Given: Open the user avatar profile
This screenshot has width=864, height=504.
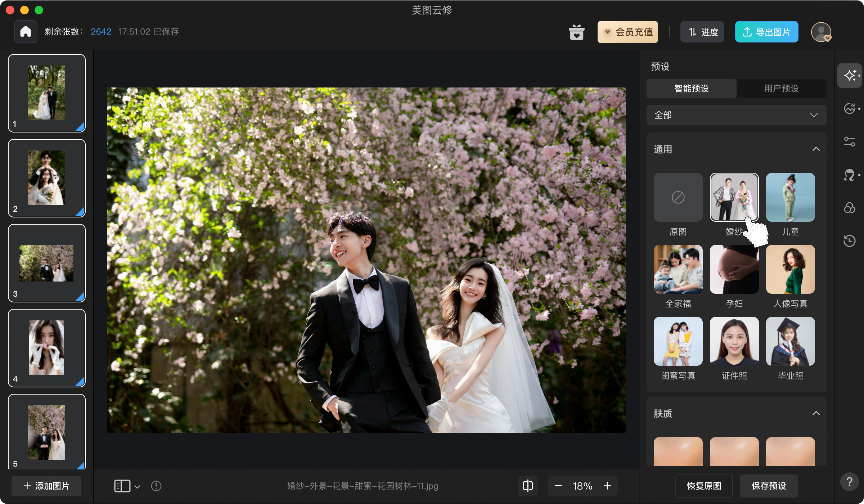Looking at the screenshot, I should click(821, 32).
